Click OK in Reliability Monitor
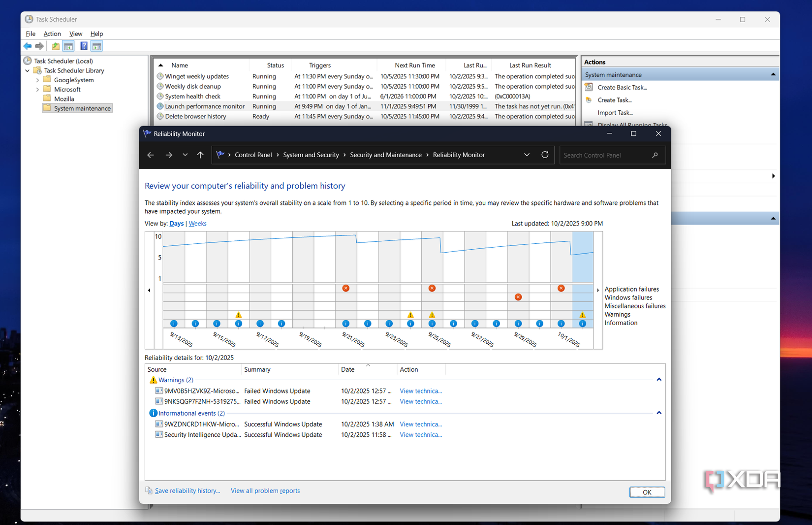812x525 pixels. coord(647,492)
